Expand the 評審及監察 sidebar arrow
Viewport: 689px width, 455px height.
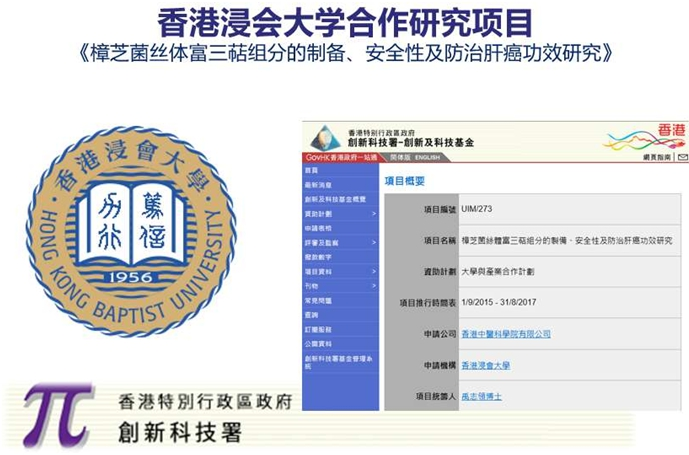[374, 243]
